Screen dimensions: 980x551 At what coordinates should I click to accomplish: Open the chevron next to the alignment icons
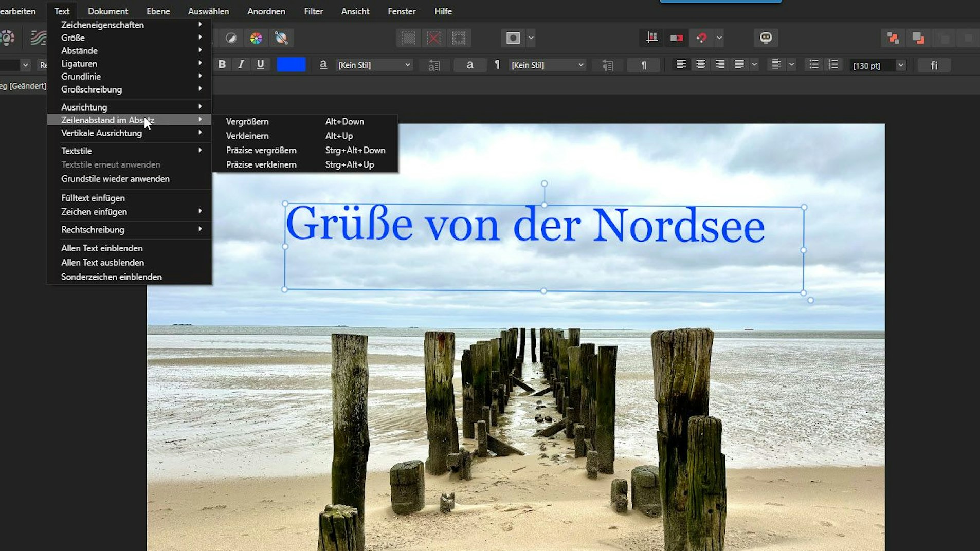click(x=755, y=64)
